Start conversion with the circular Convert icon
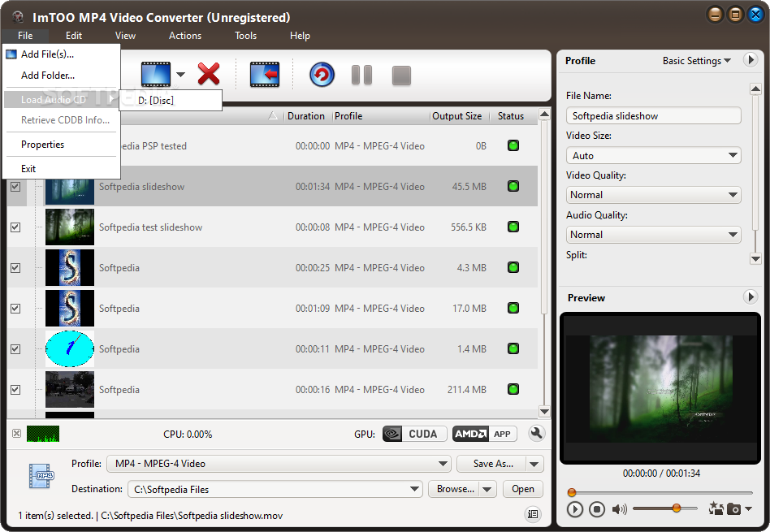 point(322,75)
